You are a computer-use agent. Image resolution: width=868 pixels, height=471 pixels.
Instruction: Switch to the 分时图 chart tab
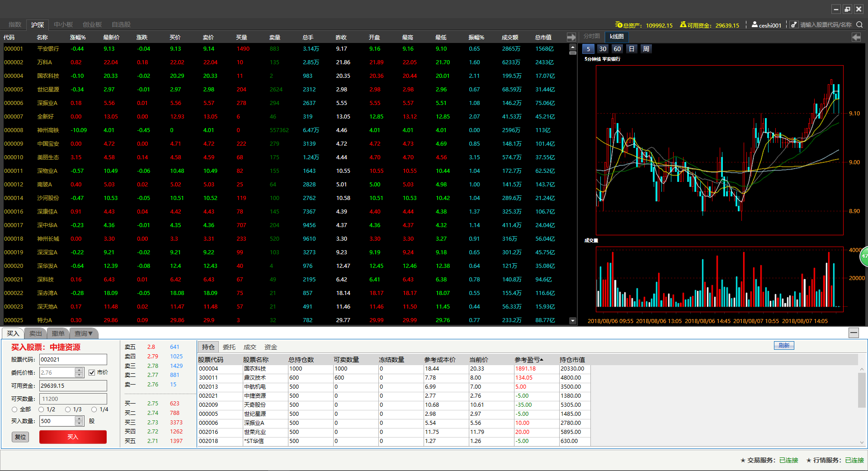click(592, 36)
